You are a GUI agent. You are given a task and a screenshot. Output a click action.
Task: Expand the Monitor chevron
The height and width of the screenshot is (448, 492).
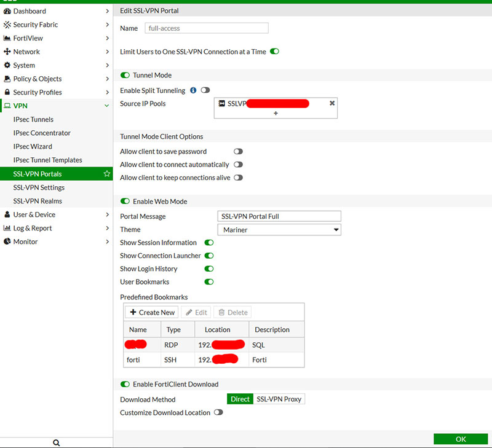tap(107, 242)
